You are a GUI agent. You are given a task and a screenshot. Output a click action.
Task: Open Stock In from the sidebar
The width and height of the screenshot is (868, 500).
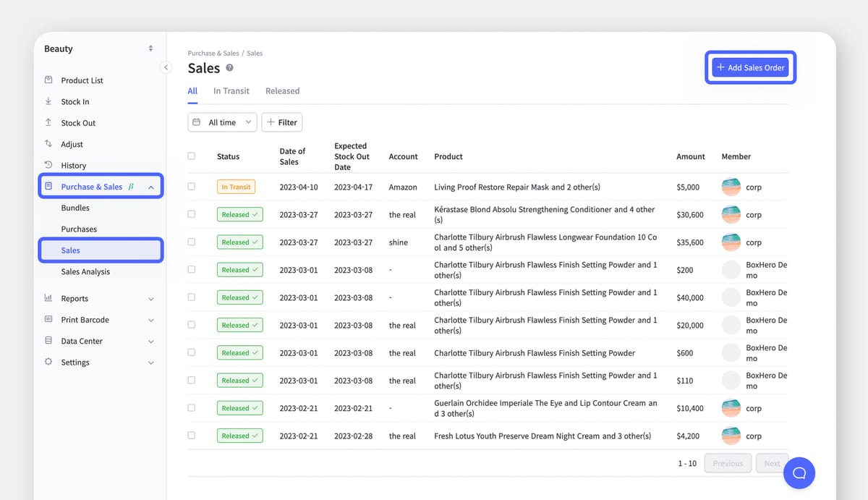point(48,101)
